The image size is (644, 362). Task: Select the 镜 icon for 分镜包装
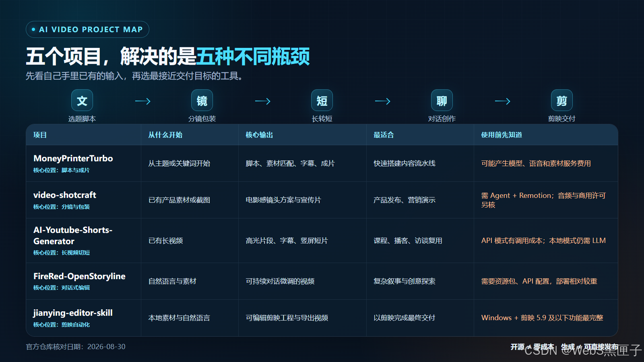pos(202,100)
